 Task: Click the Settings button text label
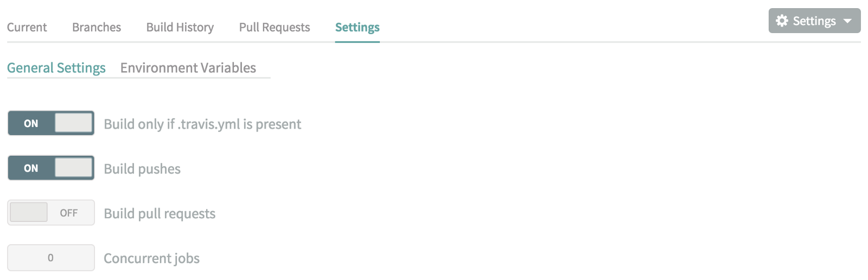point(814,21)
